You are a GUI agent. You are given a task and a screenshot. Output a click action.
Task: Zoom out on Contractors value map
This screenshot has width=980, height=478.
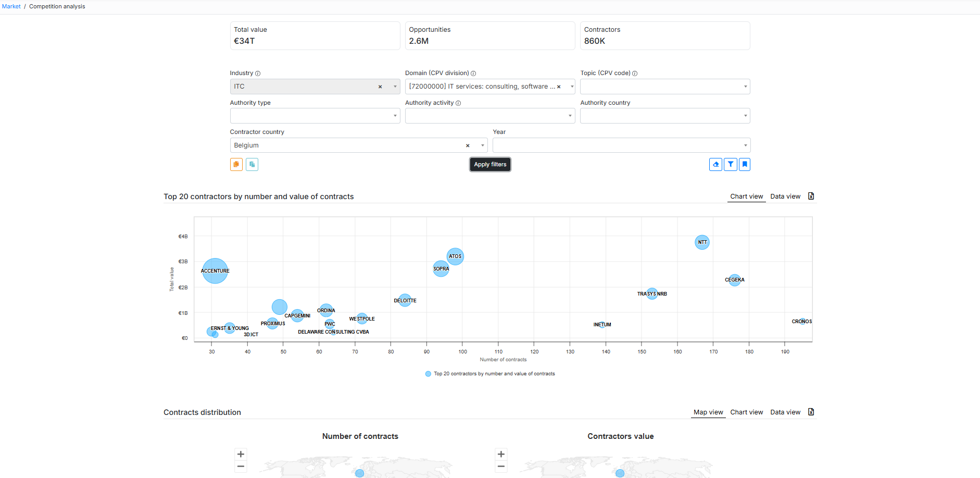pyautogui.click(x=501, y=467)
